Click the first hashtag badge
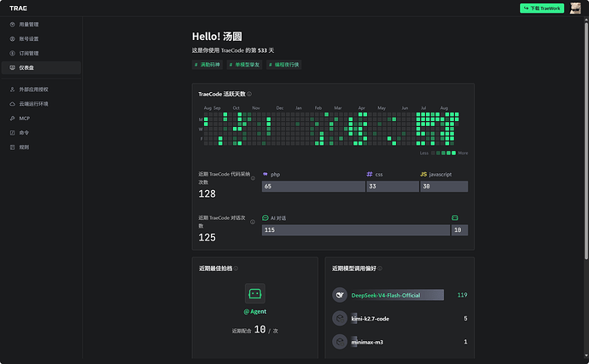Screen dimensions: 589x364 (x=207, y=65)
